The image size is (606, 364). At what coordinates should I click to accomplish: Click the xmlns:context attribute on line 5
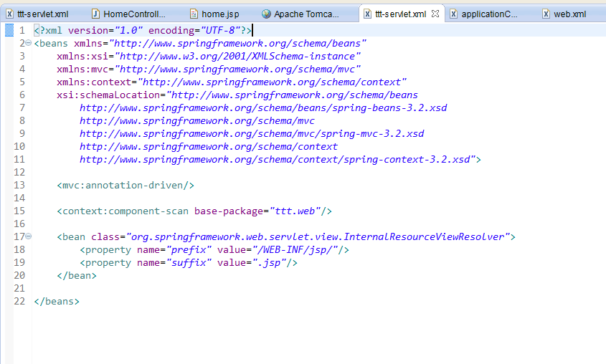232,82
